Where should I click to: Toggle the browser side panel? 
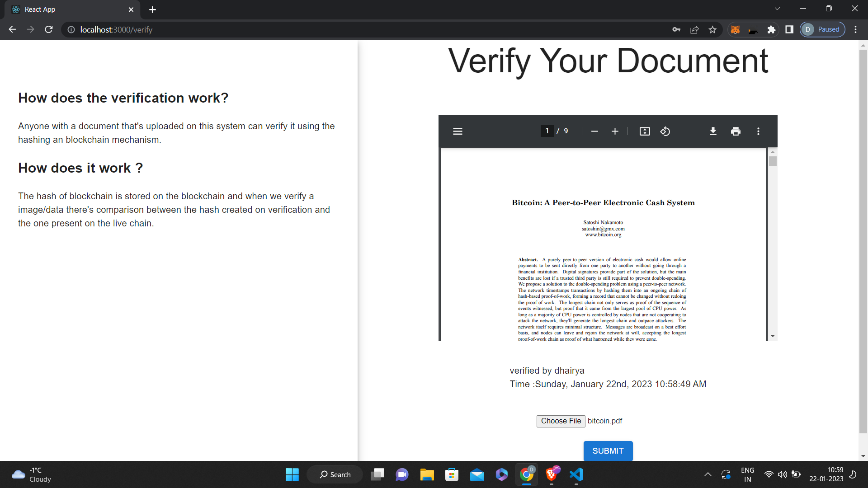789,30
